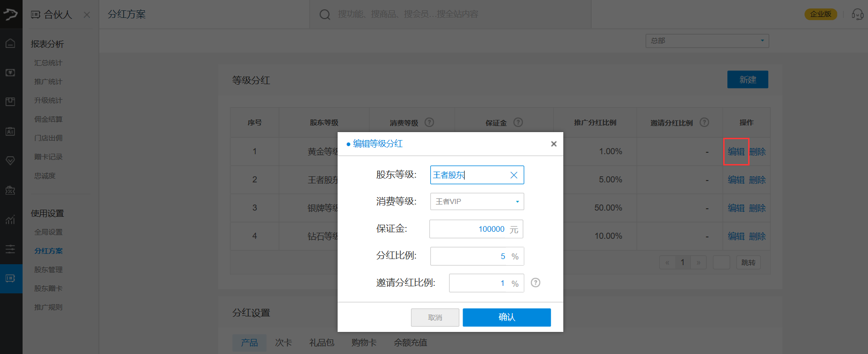Close the 编辑等级分红 dialog
The image size is (868, 354).
553,144
